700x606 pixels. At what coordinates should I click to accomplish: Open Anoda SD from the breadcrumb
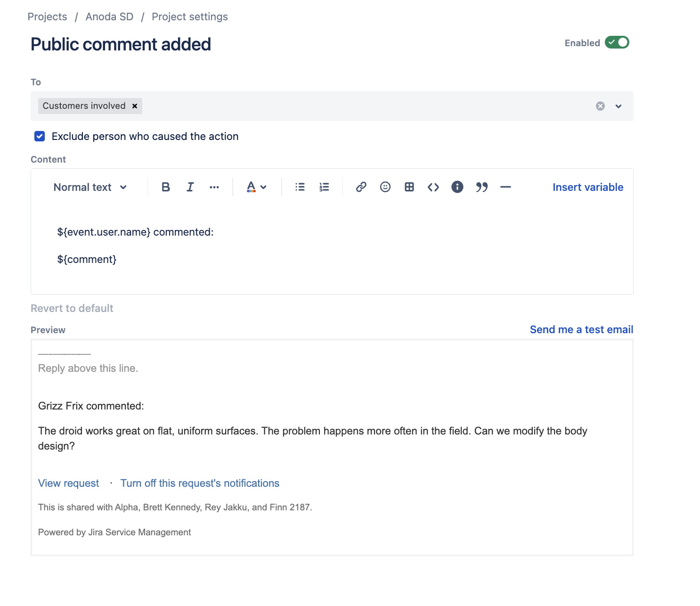point(109,16)
